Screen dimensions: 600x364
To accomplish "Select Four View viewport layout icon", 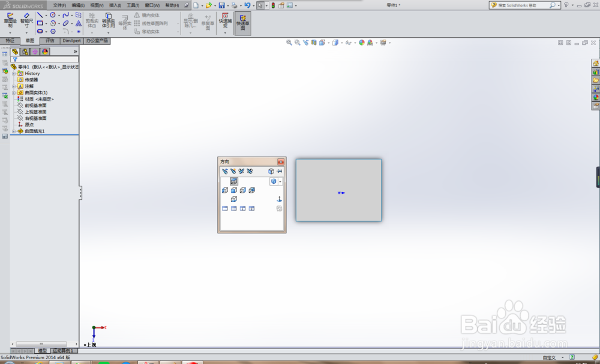I will pyautogui.click(x=251, y=208).
